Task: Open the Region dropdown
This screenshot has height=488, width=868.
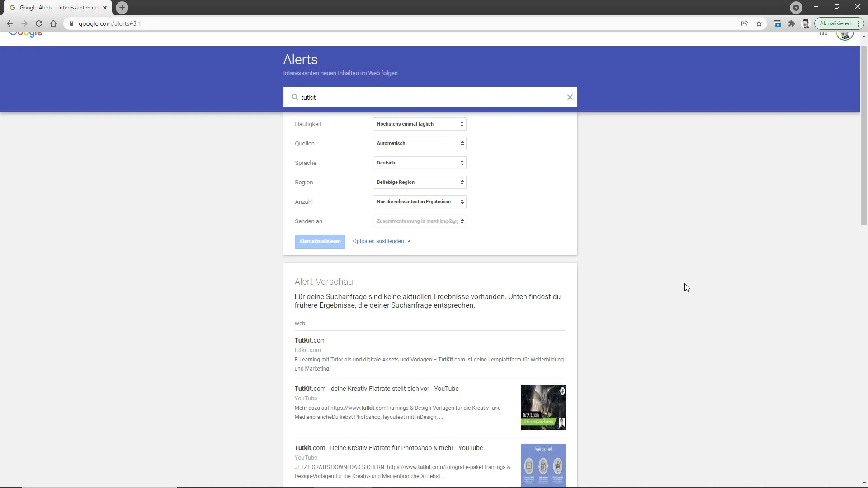Action: (x=420, y=182)
